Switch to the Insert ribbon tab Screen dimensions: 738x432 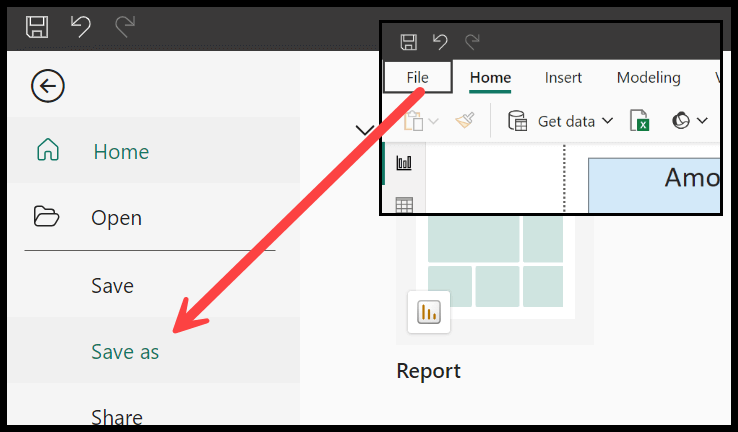563,77
